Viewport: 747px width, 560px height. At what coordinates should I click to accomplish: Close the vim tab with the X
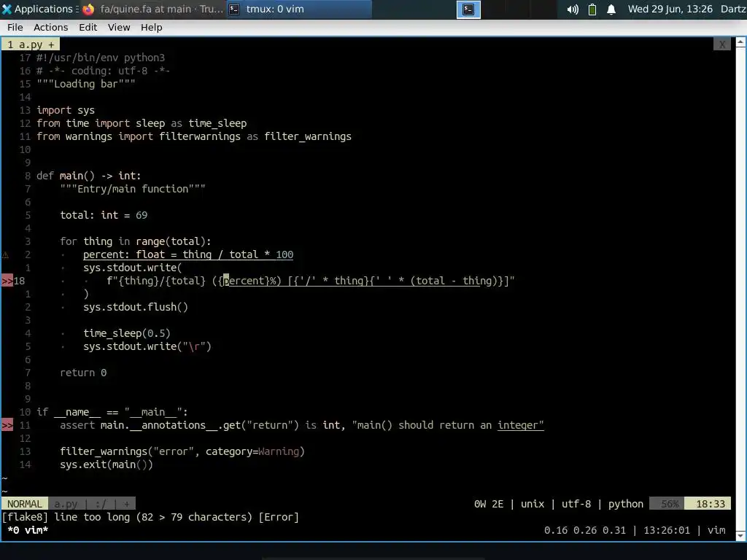click(722, 44)
